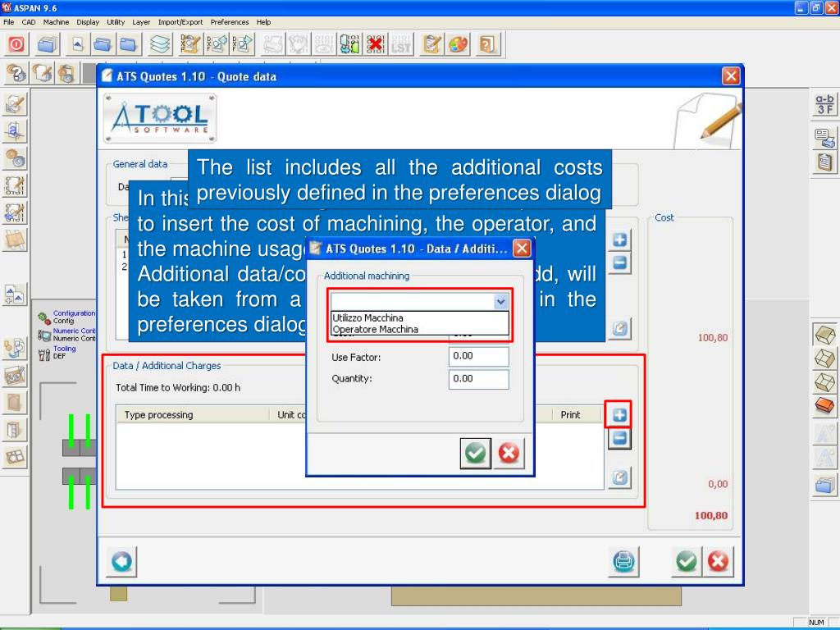This screenshot has height=630, width=840.
Task: Open the Help menu
Action: click(263, 22)
